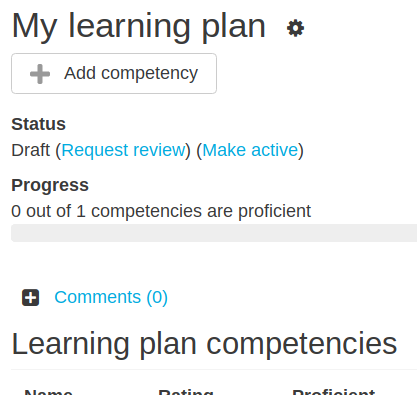Click the word 'plan' in the page title
Viewport: 417px width, 395px height.
tap(234, 27)
